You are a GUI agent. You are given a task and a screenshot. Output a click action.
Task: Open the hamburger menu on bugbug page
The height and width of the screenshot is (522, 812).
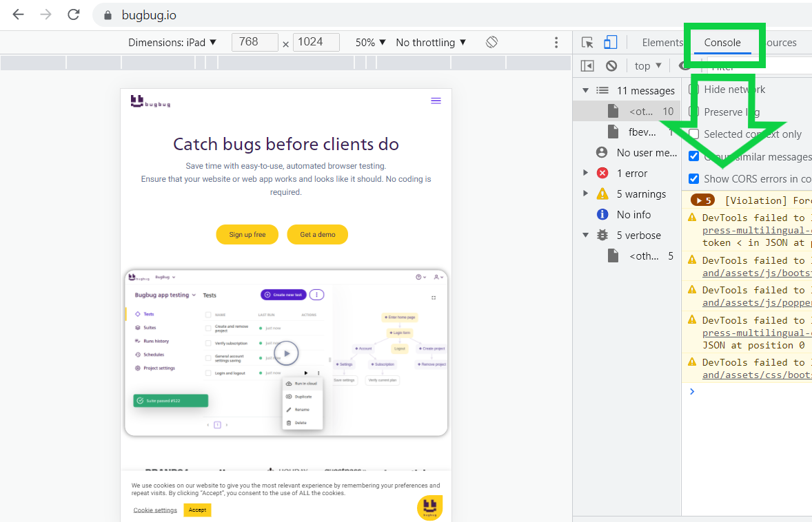[x=436, y=101]
